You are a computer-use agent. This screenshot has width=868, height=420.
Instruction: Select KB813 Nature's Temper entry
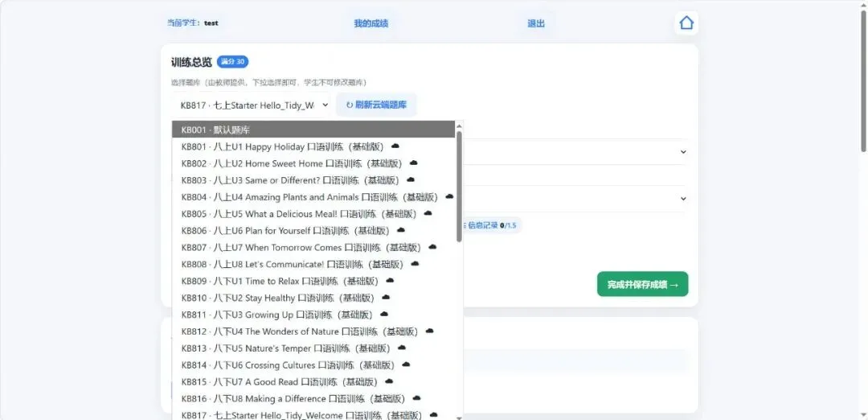(313, 348)
